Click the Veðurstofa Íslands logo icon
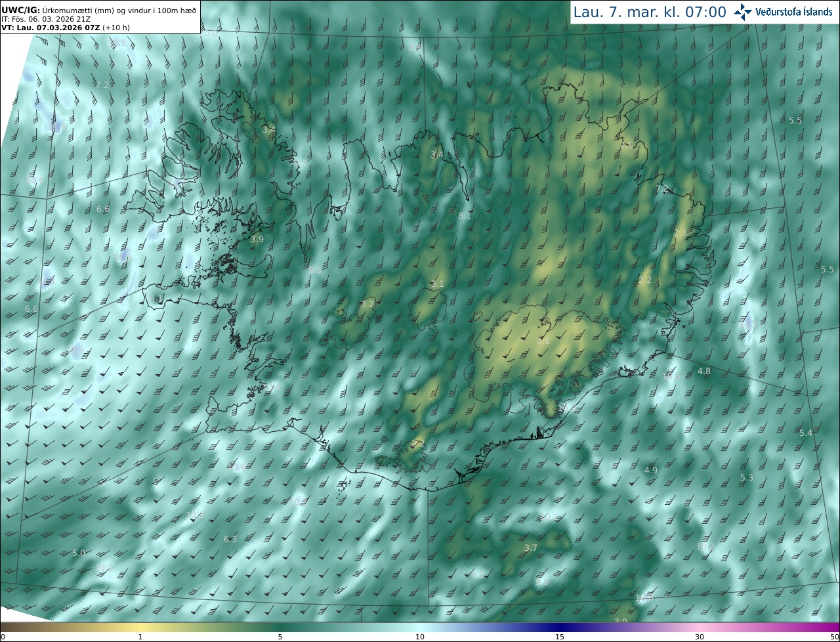The width and height of the screenshot is (840, 642). (743, 11)
